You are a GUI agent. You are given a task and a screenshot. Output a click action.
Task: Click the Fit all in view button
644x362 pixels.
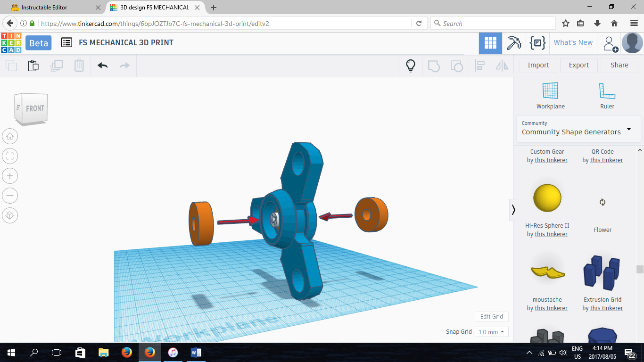pos(10,156)
